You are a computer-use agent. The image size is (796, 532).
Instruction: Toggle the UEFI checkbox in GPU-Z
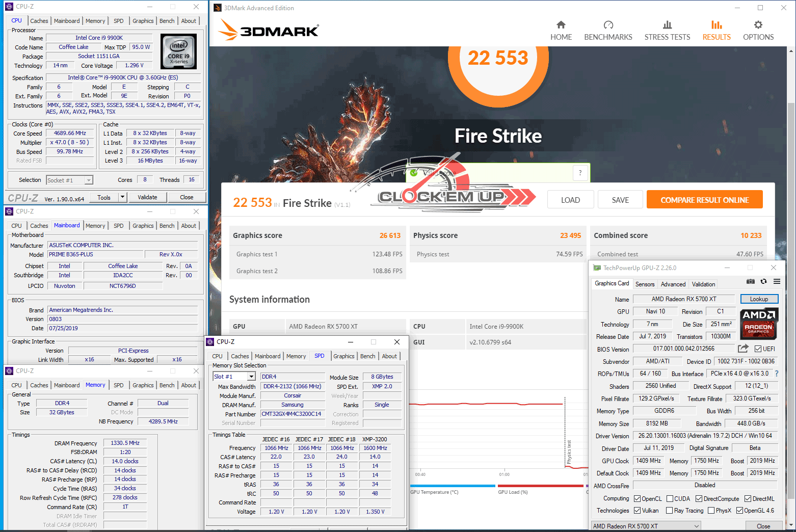(758, 349)
